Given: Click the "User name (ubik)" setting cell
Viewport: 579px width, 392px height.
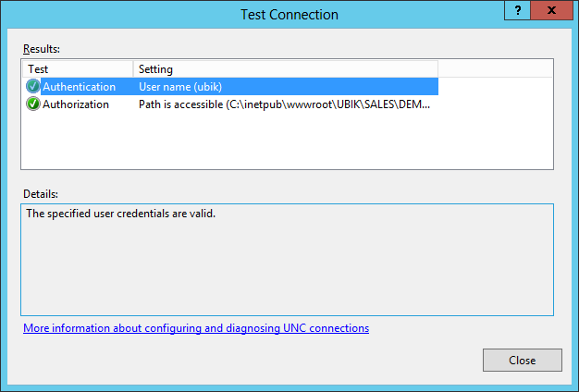Looking at the screenshot, I should tap(181, 87).
